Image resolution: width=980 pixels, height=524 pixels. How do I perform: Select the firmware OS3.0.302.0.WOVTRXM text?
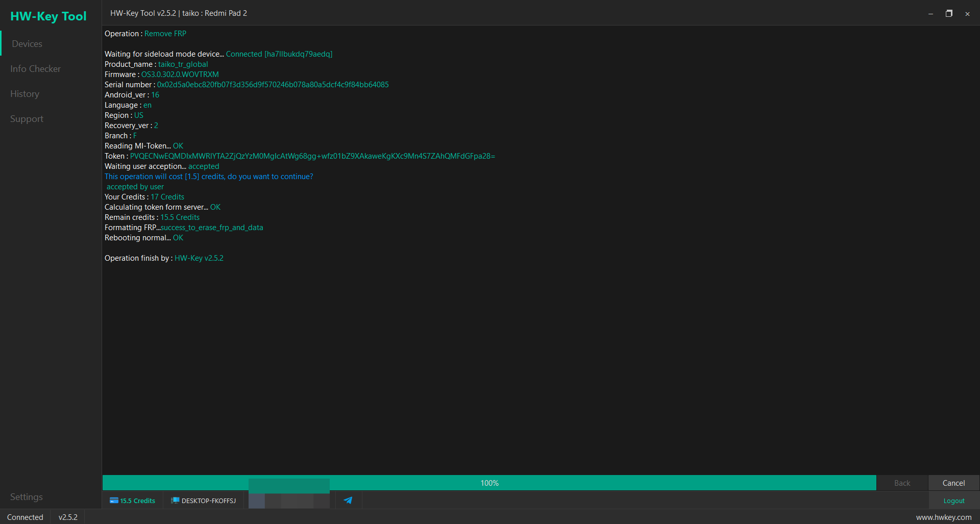180,74
